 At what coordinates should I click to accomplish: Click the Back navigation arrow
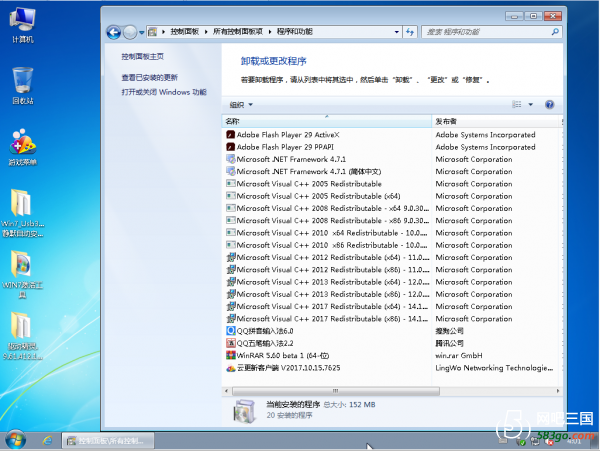point(114,32)
